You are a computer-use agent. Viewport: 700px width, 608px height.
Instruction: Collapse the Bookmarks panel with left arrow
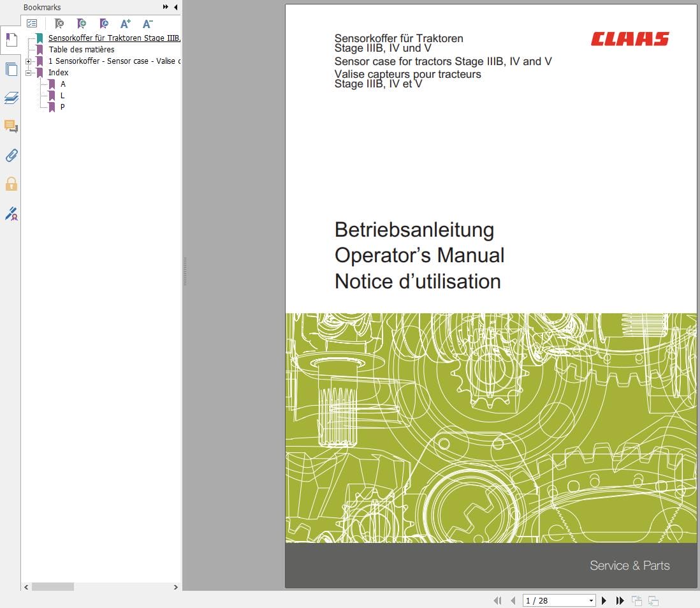click(175, 7)
